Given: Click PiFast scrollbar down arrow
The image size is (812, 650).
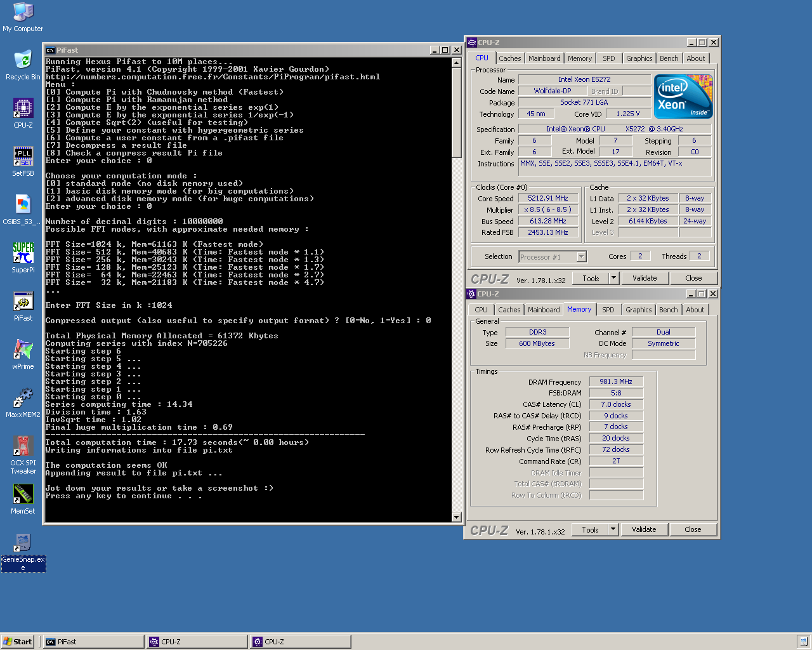Looking at the screenshot, I should (456, 517).
